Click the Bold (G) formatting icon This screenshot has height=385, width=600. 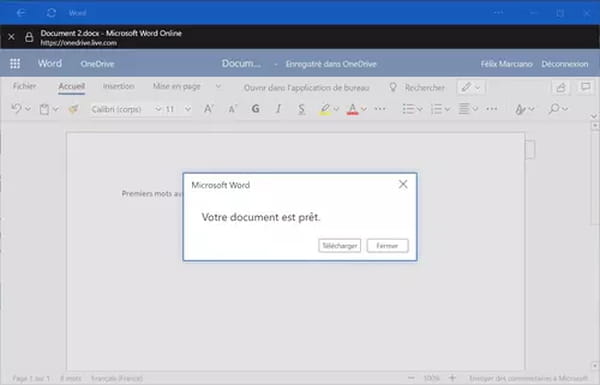(x=255, y=109)
